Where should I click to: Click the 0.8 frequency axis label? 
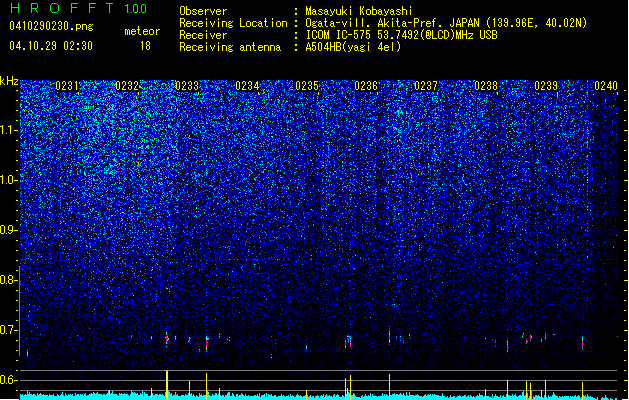click(x=9, y=280)
